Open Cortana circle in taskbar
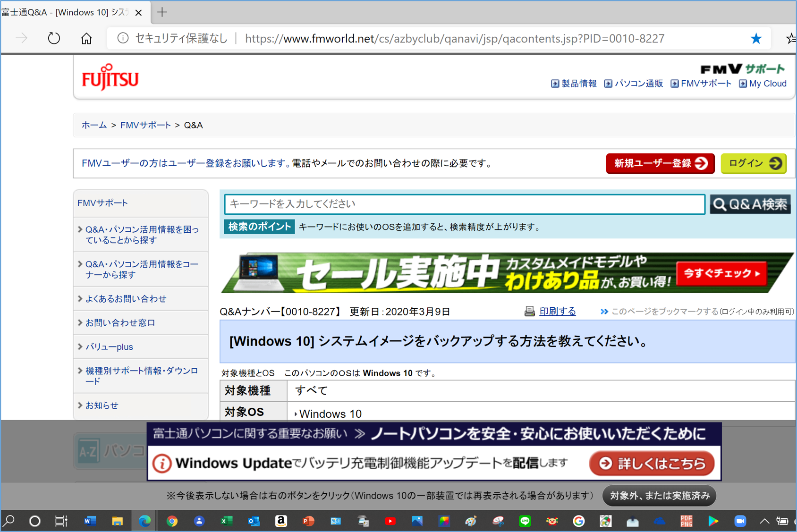This screenshot has height=532, width=797. point(34,521)
